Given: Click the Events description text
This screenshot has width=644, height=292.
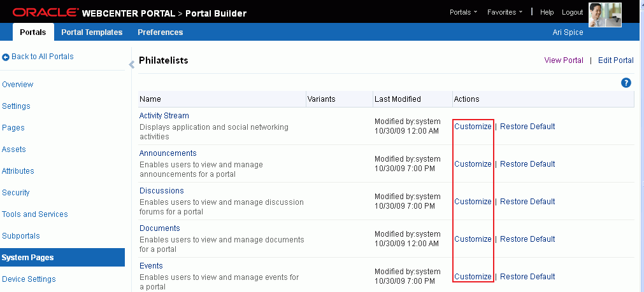Looking at the screenshot, I should 219,282.
